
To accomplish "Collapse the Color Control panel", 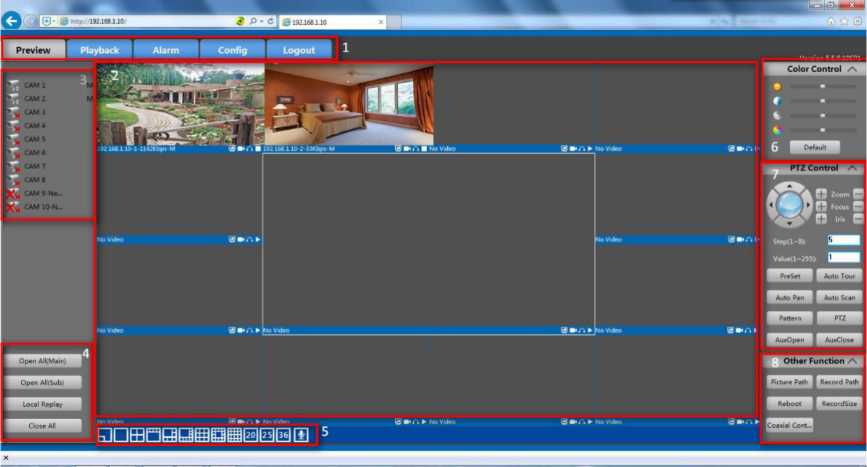I will click(x=851, y=70).
